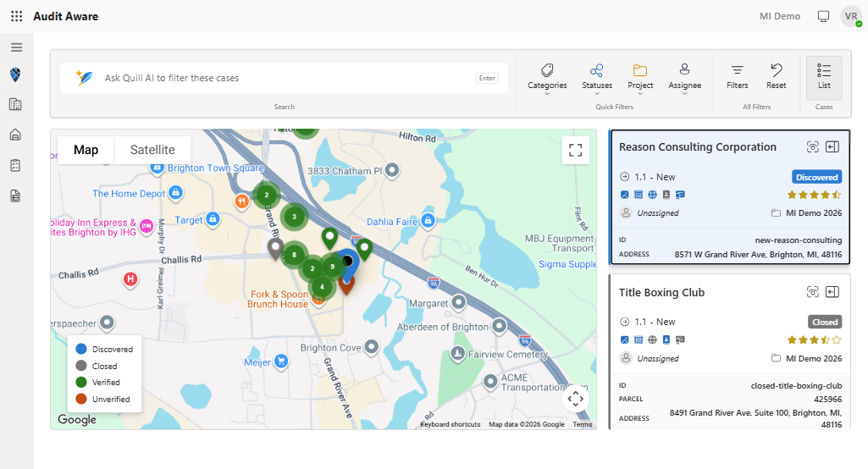
Task: Open the map Terms link
Action: coord(582,424)
